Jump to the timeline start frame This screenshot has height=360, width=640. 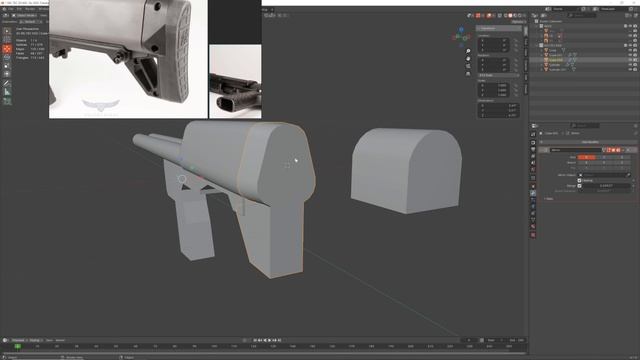[x=255, y=340]
